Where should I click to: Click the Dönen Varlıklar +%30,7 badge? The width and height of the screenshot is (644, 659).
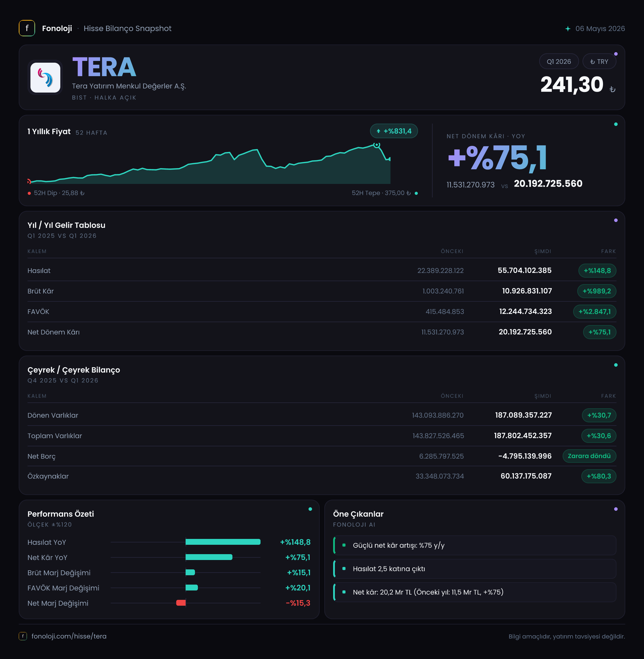coord(599,415)
